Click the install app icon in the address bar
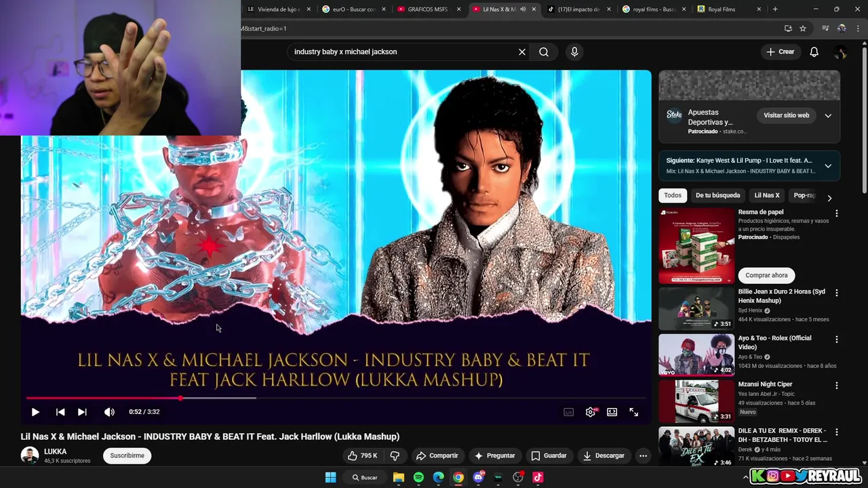Screen dimensions: 868x488 pyautogui.click(x=788, y=28)
